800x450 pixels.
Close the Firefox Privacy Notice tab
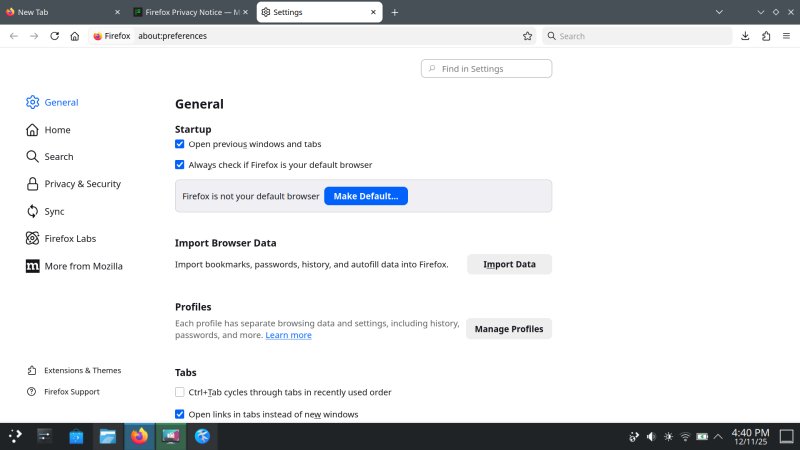[x=245, y=12]
